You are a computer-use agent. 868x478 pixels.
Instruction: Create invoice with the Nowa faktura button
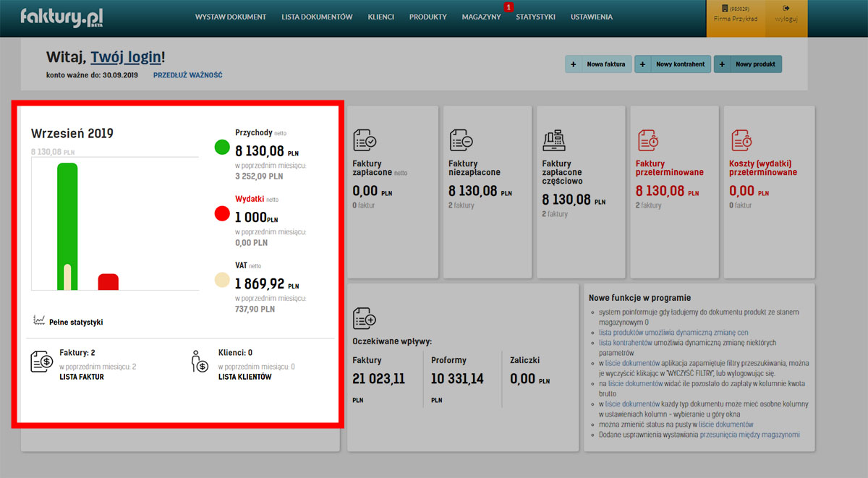(596, 64)
